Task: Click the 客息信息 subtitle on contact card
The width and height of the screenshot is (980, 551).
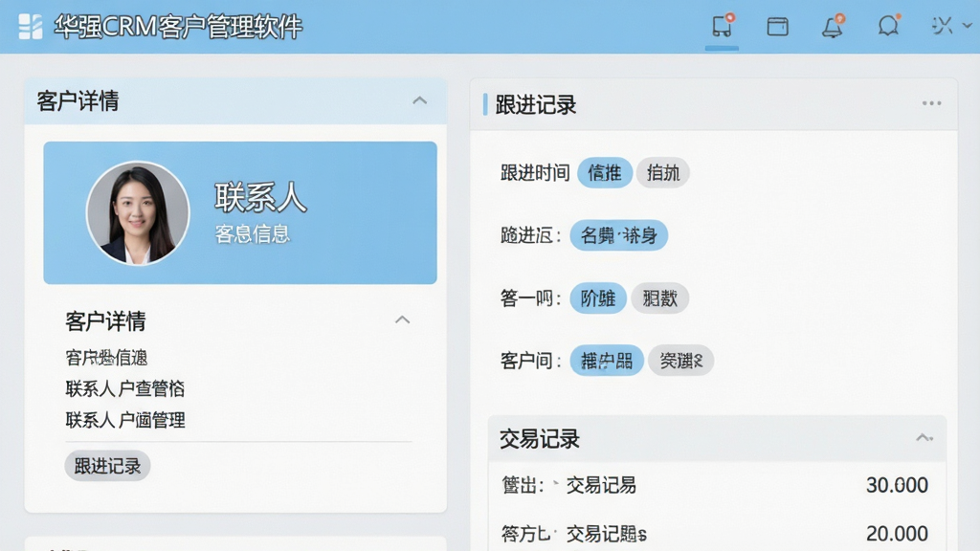Action: 252,234
